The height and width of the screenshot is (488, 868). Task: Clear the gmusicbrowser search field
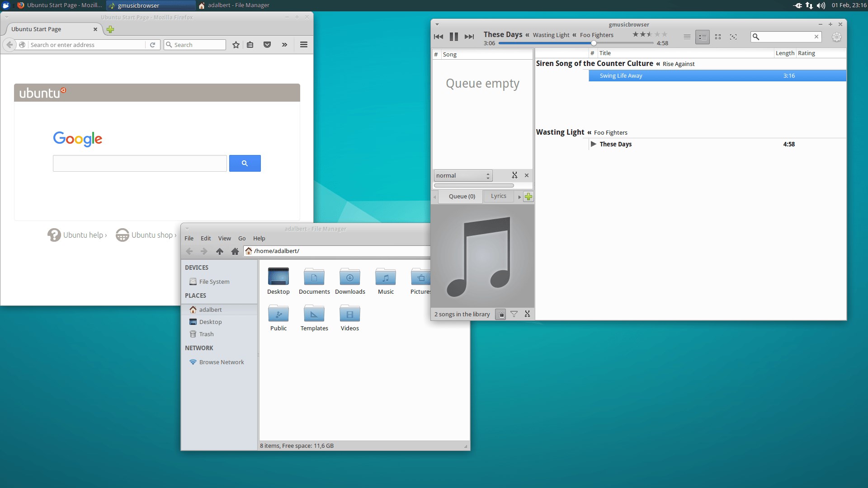point(816,37)
